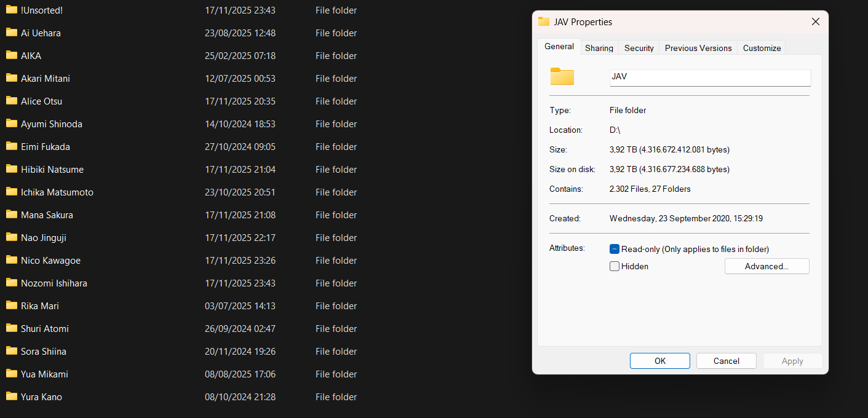Select the Rika Mari folder name
This screenshot has width=868, height=418.
click(x=40, y=306)
